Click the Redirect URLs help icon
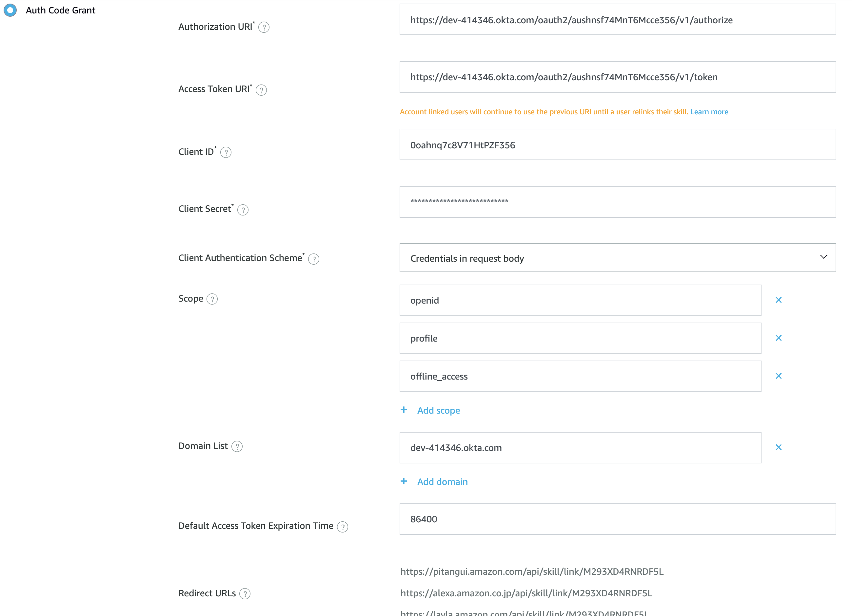 click(x=245, y=594)
